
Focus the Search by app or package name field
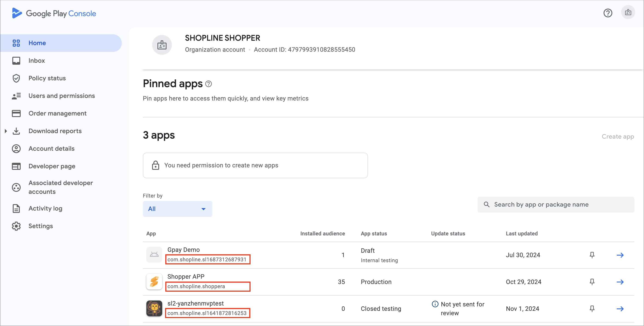(556, 204)
